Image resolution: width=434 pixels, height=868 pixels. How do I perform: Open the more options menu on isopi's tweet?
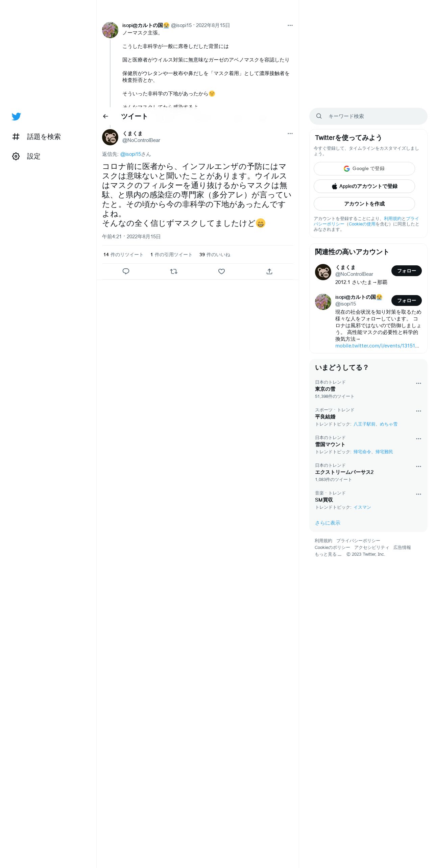(x=290, y=25)
